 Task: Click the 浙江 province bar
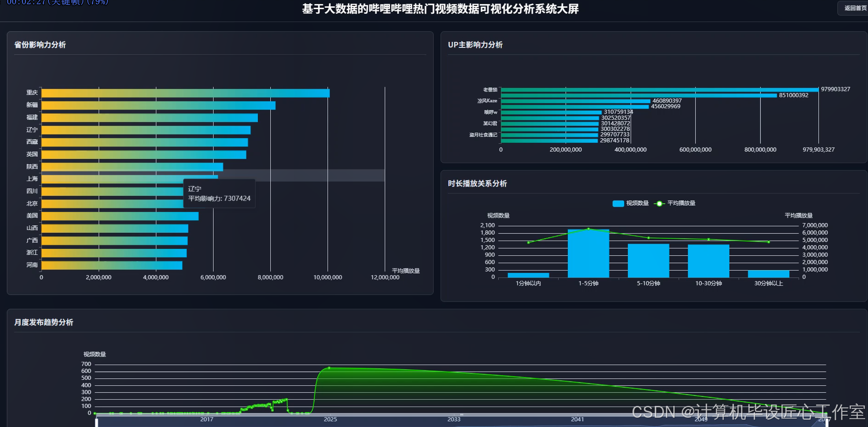(114, 253)
